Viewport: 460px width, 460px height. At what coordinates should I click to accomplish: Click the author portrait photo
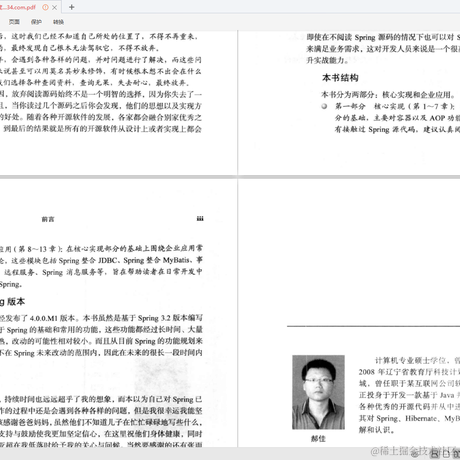[x=318, y=392]
